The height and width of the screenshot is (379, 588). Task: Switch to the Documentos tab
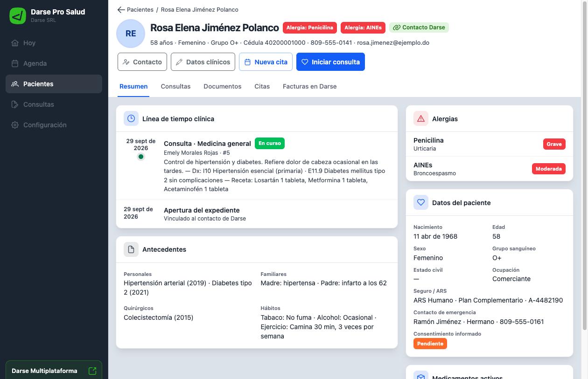223,86
